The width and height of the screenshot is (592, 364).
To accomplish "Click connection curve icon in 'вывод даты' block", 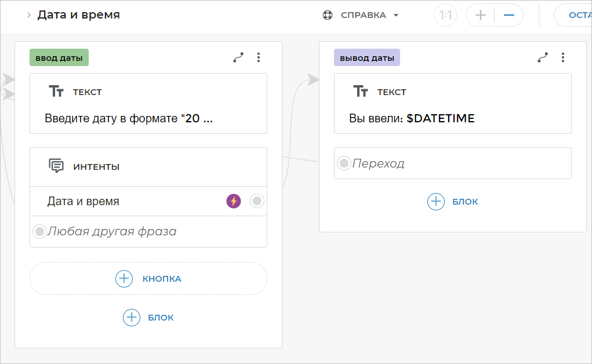I will point(543,57).
